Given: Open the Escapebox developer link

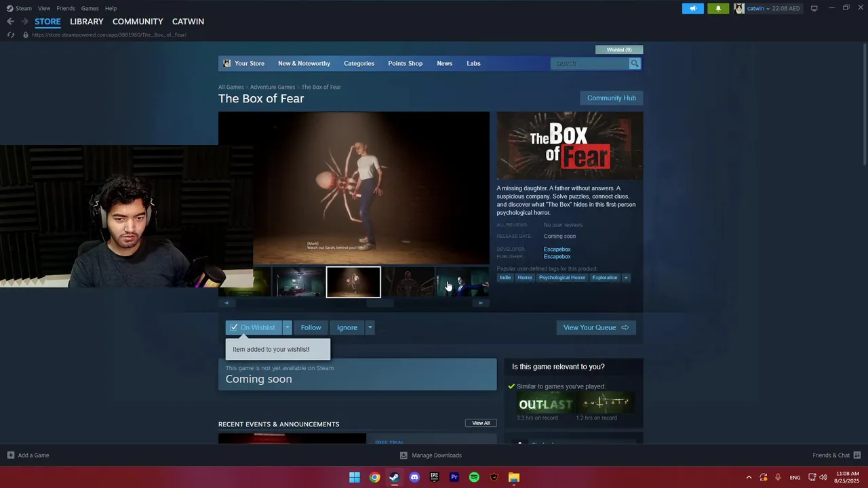Looking at the screenshot, I should [x=557, y=249].
